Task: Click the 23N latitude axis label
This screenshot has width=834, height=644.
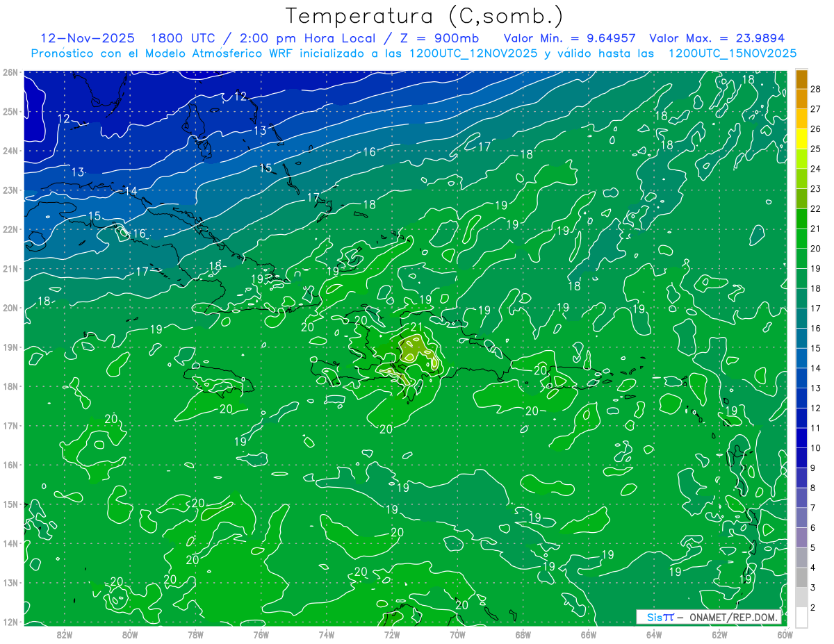Action: point(10,190)
